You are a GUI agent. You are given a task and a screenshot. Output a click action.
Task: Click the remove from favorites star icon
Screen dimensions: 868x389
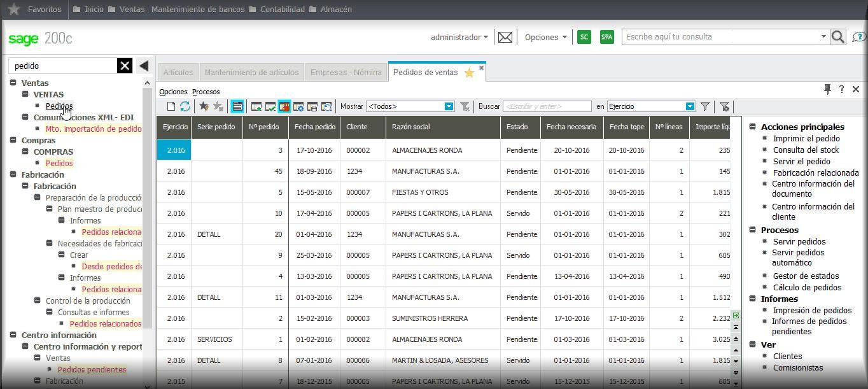click(x=218, y=106)
